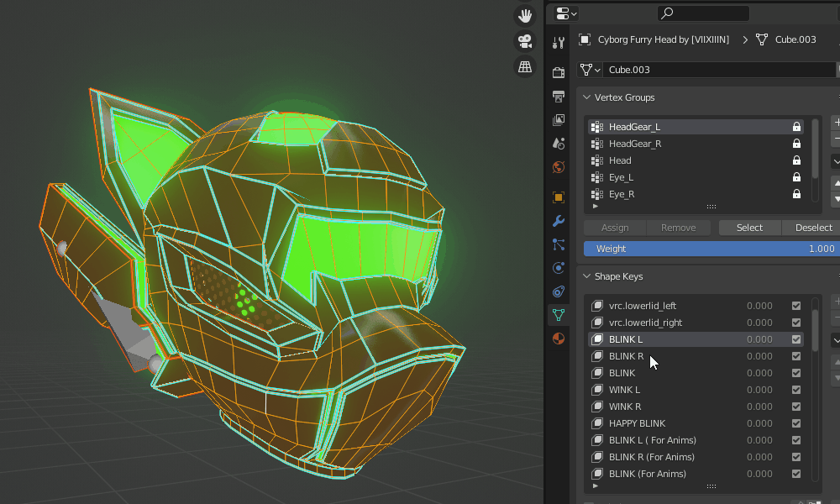Viewport: 840px width, 504px height.
Task: Collapse the Shape Keys panel
Action: 586,276
